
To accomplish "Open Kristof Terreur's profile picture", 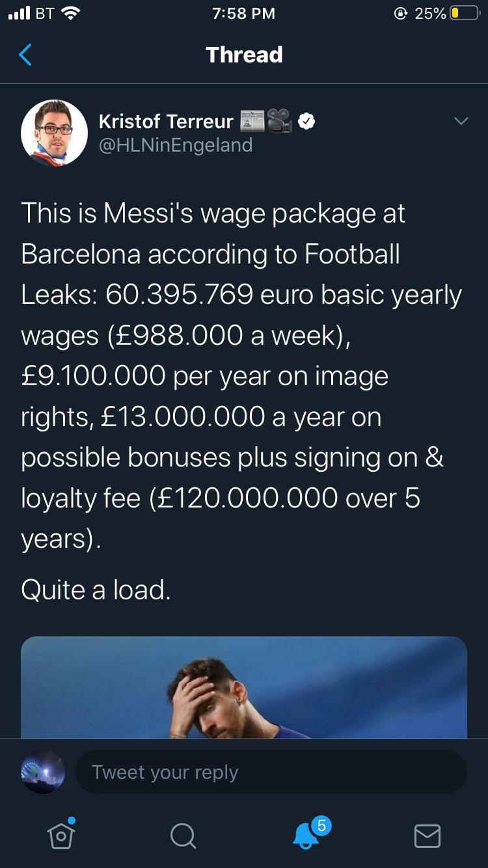I will click(x=55, y=133).
